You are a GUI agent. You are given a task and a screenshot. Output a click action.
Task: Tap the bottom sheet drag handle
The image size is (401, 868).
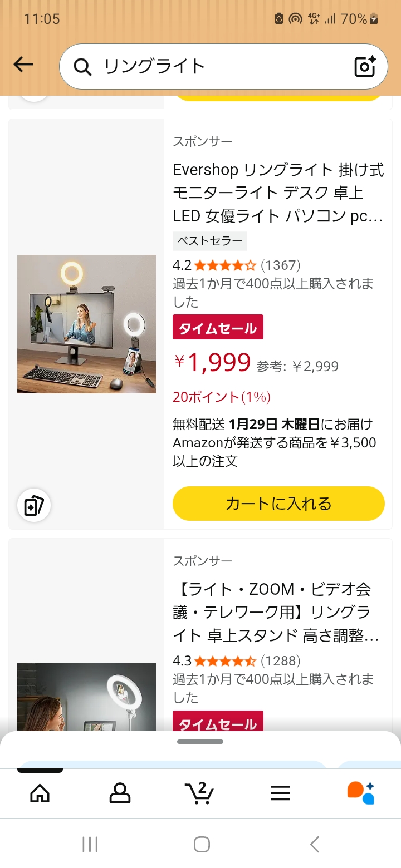200,742
